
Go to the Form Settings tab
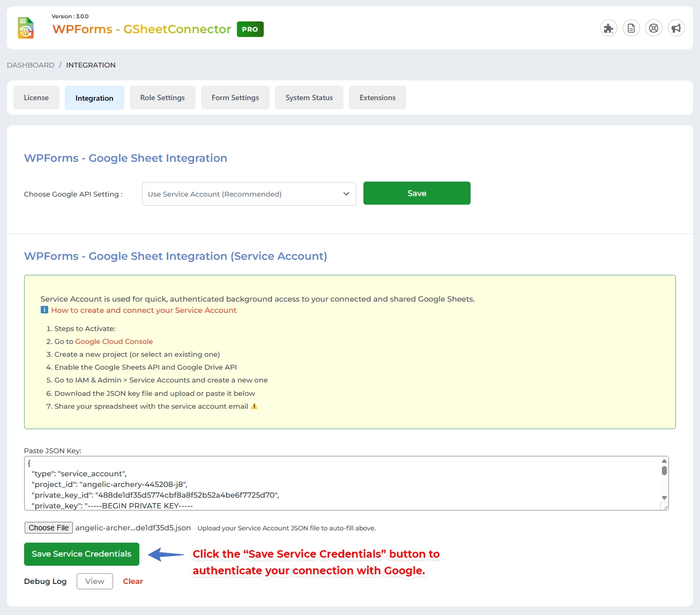(x=235, y=97)
